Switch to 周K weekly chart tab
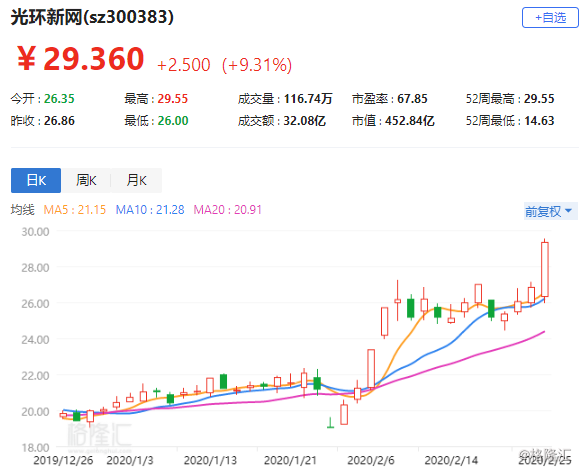 (x=86, y=180)
